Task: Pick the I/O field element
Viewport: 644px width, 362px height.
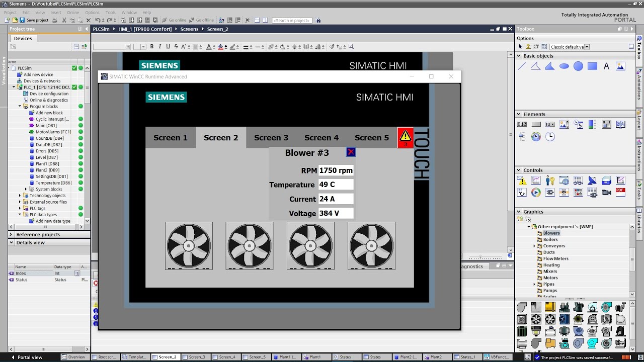Action: coord(522,124)
